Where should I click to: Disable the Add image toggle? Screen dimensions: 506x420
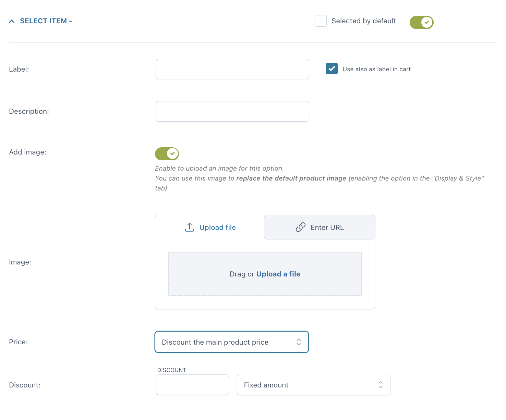(167, 154)
